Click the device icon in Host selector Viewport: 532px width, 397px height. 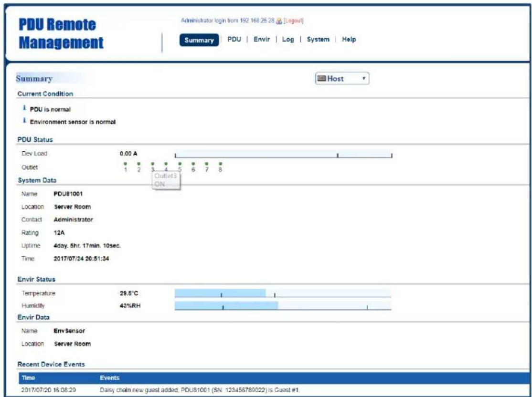321,78
